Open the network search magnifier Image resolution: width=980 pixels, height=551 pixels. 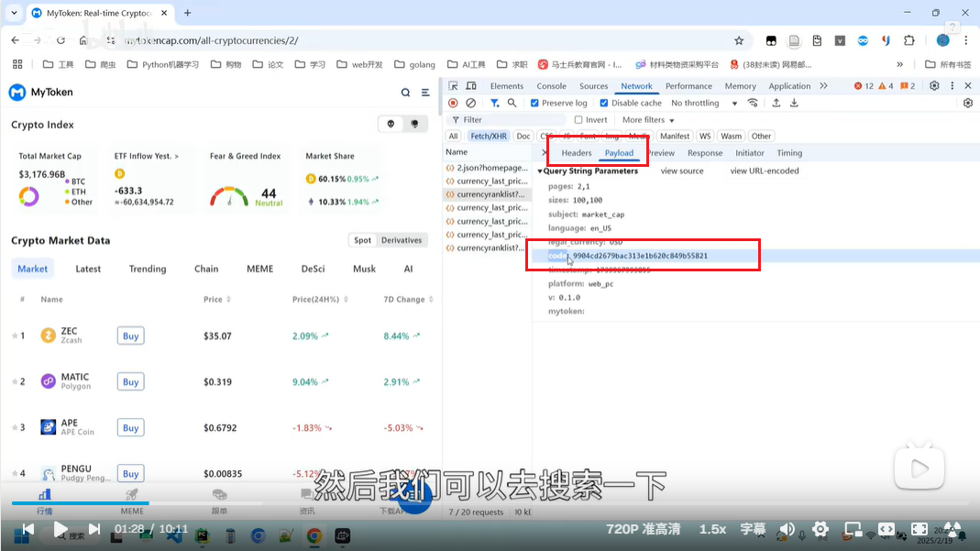click(x=512, y=104)
